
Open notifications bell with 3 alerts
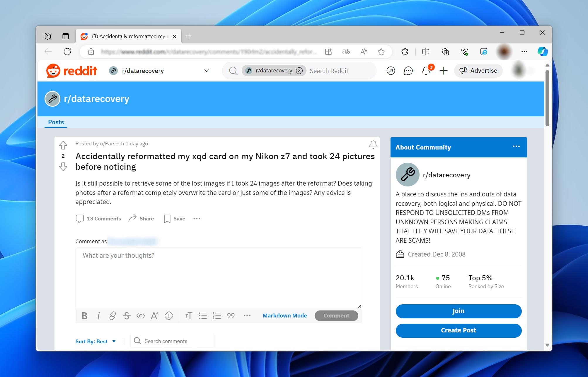click(x=427, y=71)
